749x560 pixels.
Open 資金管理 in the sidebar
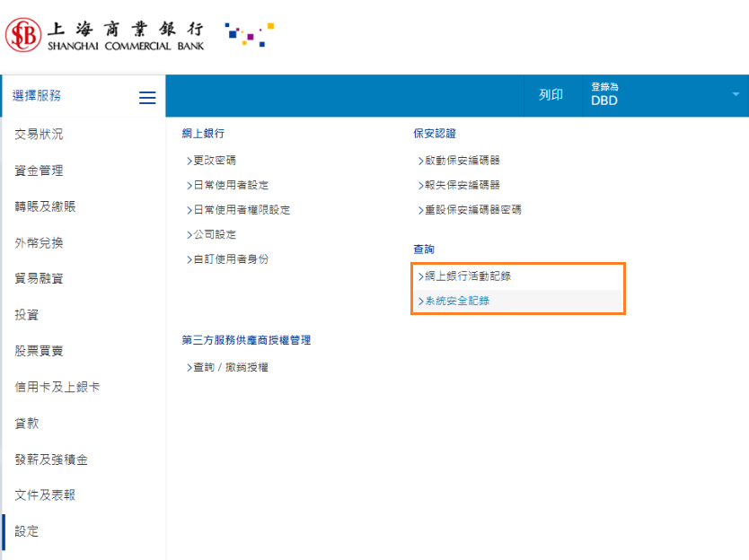click(x=39, y=171)
